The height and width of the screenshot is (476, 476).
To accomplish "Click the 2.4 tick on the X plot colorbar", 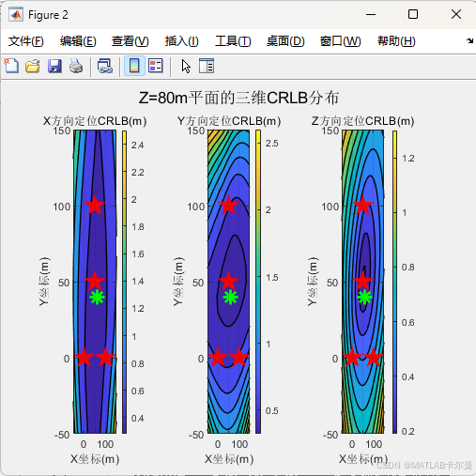I will click(137, 146).
